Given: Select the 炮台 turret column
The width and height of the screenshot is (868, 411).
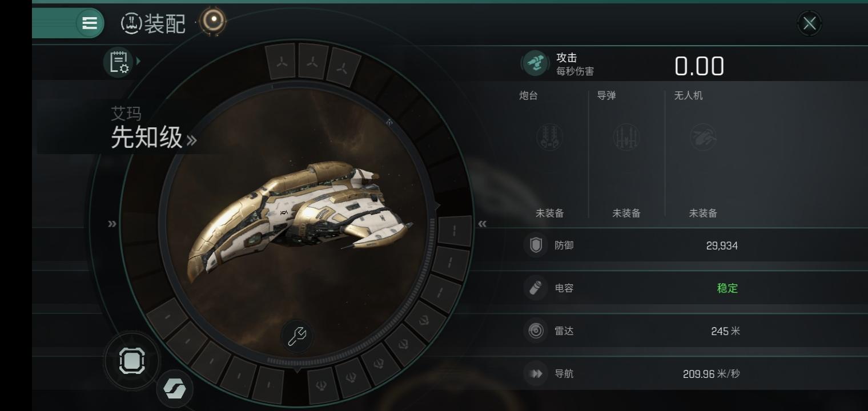Looking at the screenshot, I should click(549, 154).
